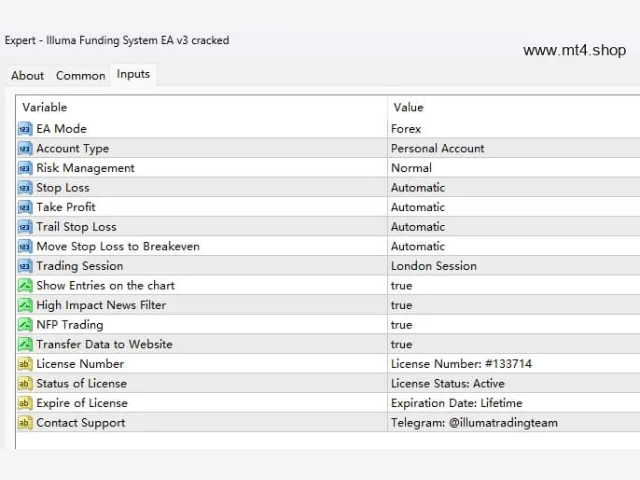Click the string icon beside Expire of License
This screenshot has height=480, width=640.
click(25, 403)
